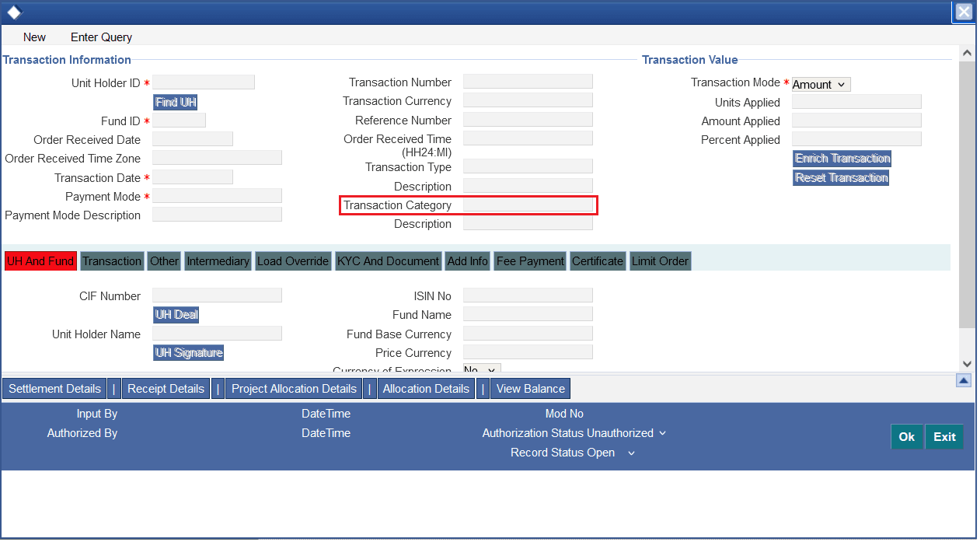Click the Transaction Information section heading
980x542 pixels.
pos(67,60)
